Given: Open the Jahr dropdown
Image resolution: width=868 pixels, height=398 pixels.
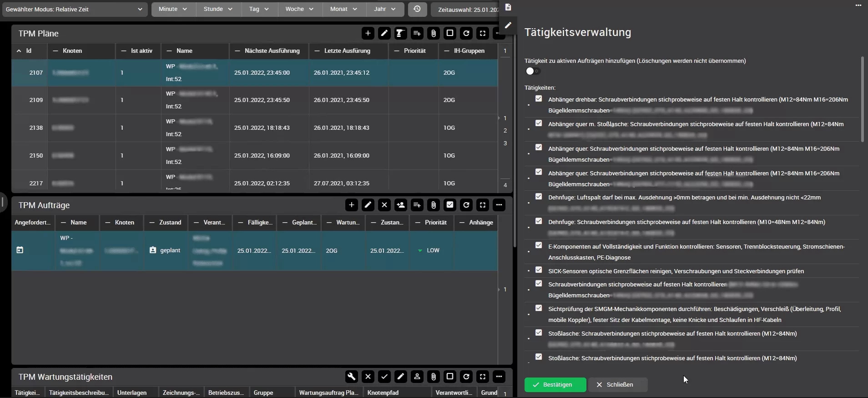Looking at the screenshot, I should coord(385,9).
